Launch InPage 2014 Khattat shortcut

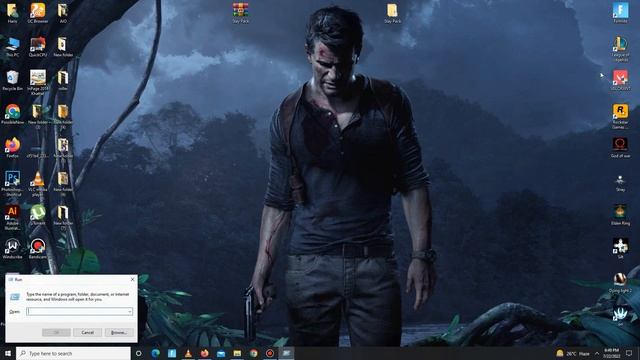[x=38, y=82]
